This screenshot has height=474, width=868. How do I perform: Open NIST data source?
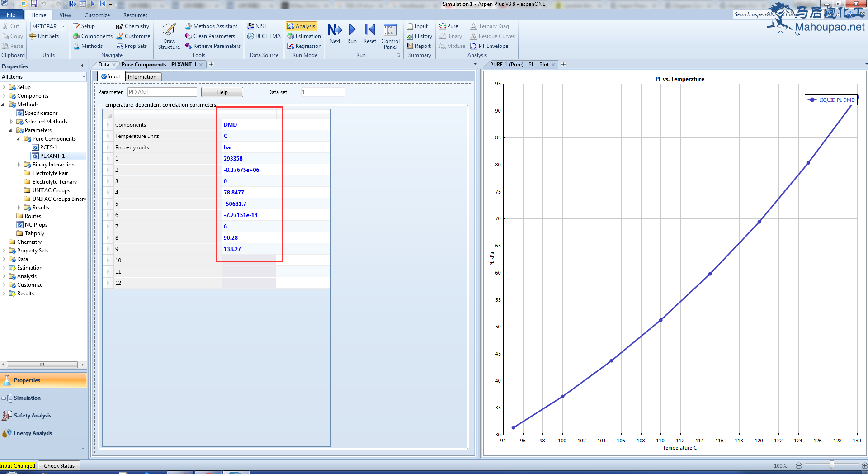pyautogui.click(x=257, y=26)
